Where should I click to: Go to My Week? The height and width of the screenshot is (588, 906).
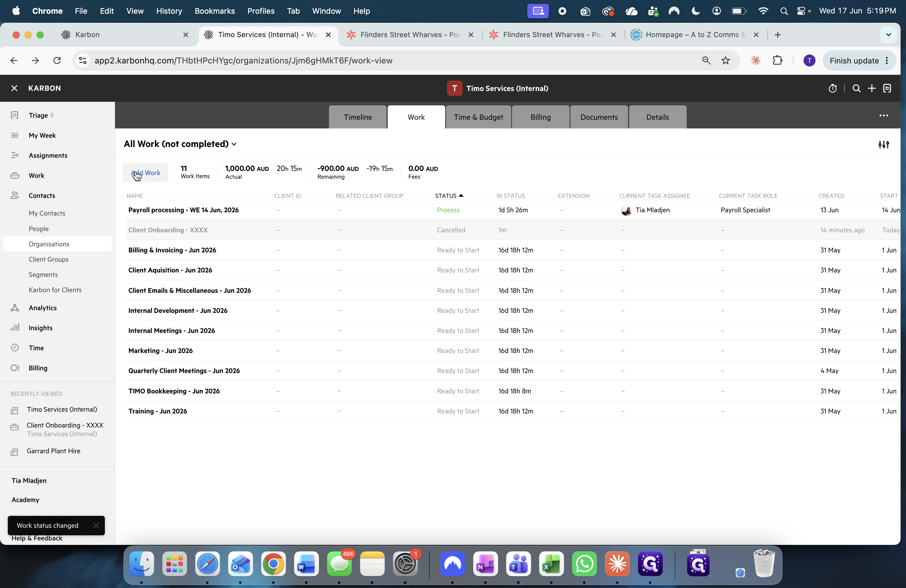click(x=42, y=135)
